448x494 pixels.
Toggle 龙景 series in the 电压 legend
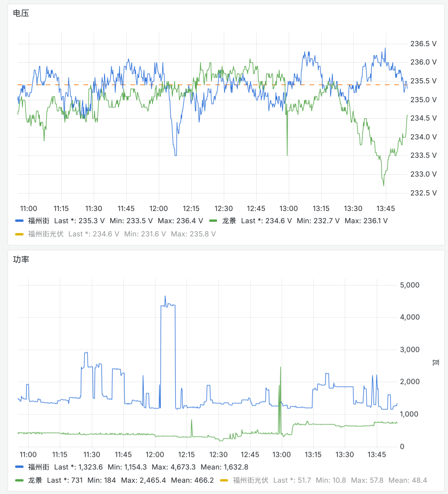[229, 221]
